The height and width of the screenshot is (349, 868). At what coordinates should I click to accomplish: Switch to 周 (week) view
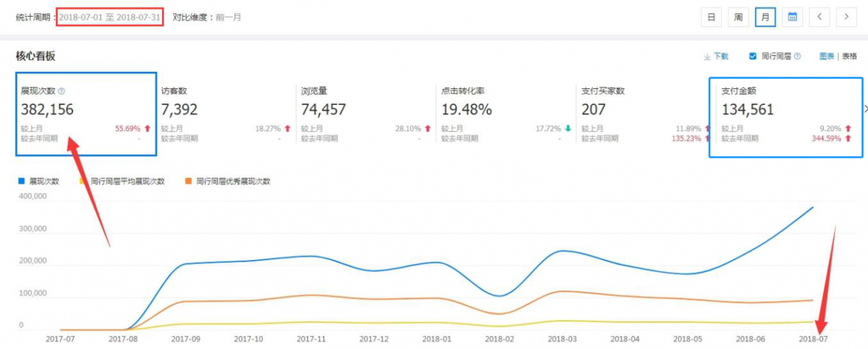[x=738, y=17]
